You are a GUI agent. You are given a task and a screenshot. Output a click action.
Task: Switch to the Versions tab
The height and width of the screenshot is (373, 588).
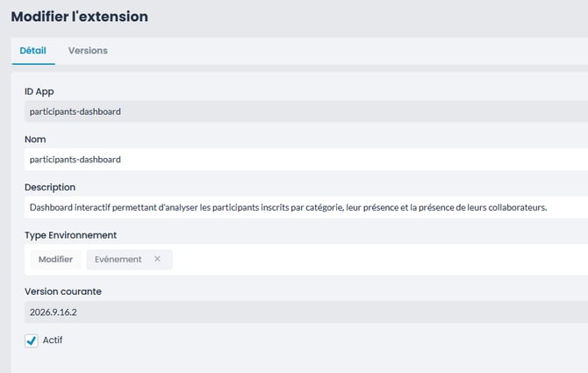[88, 51]
